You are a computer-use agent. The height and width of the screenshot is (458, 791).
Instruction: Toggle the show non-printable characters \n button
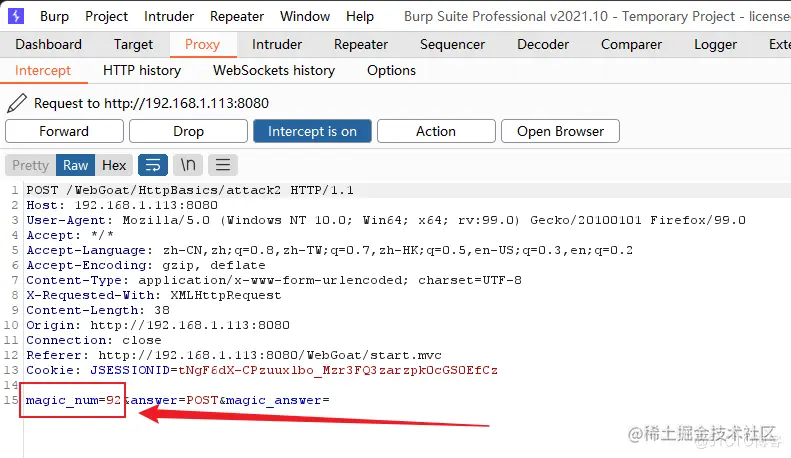(188, 165)
